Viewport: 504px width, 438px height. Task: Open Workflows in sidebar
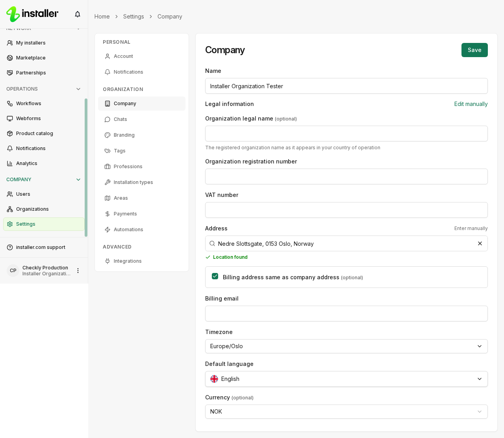[x=44, y=104]
